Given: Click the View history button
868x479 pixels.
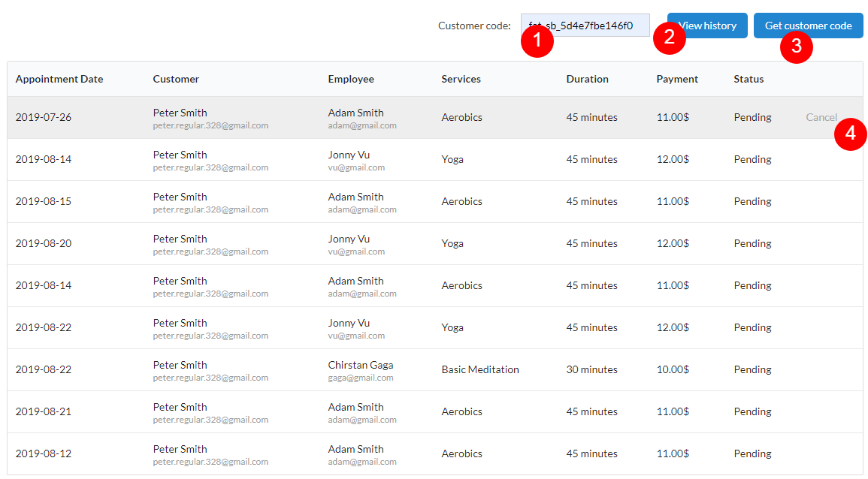Looking at the screenshot, I should click(706, 25).
